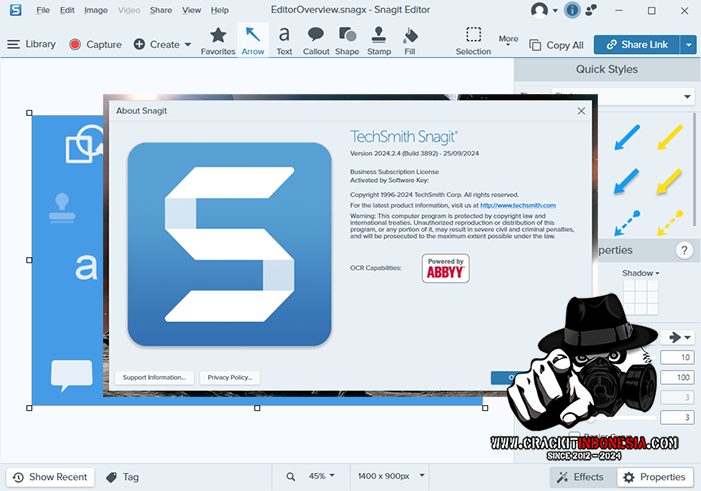Click the Selection tool
This screenshot has height=491, width=701.
473,39
